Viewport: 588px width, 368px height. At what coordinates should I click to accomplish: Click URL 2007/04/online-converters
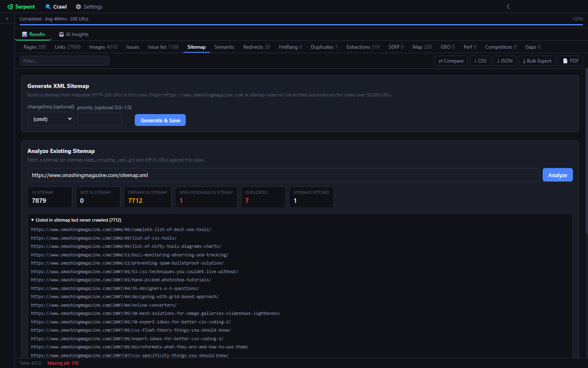(x=104, y=305)
